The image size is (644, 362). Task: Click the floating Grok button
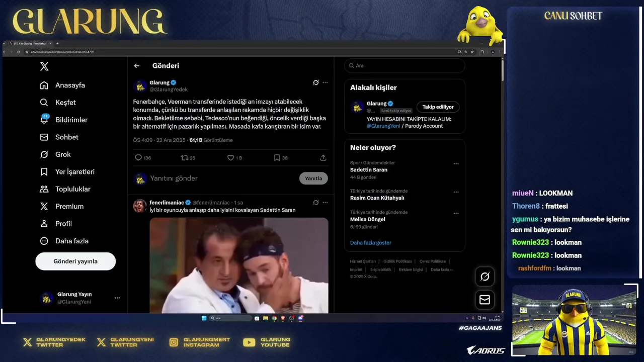point(485,277)
